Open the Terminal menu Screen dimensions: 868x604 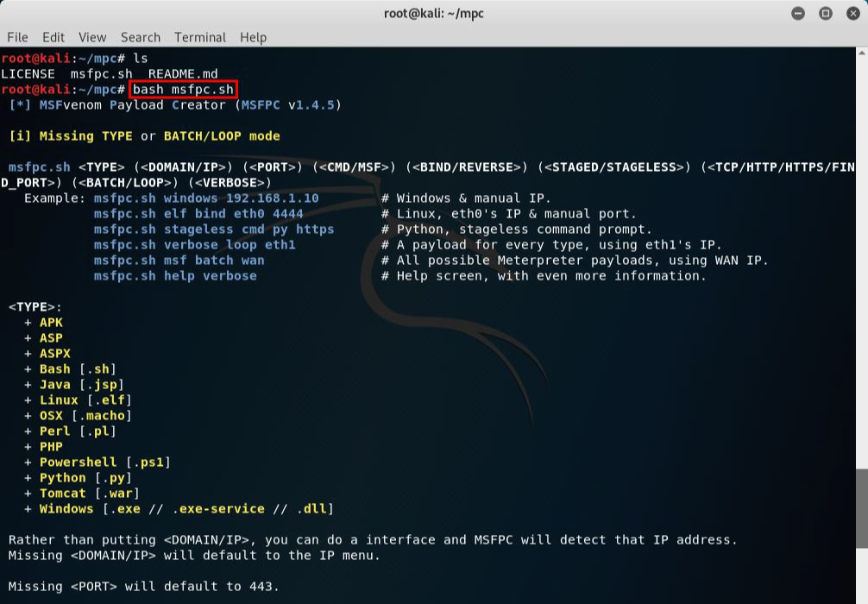(200, 37)
